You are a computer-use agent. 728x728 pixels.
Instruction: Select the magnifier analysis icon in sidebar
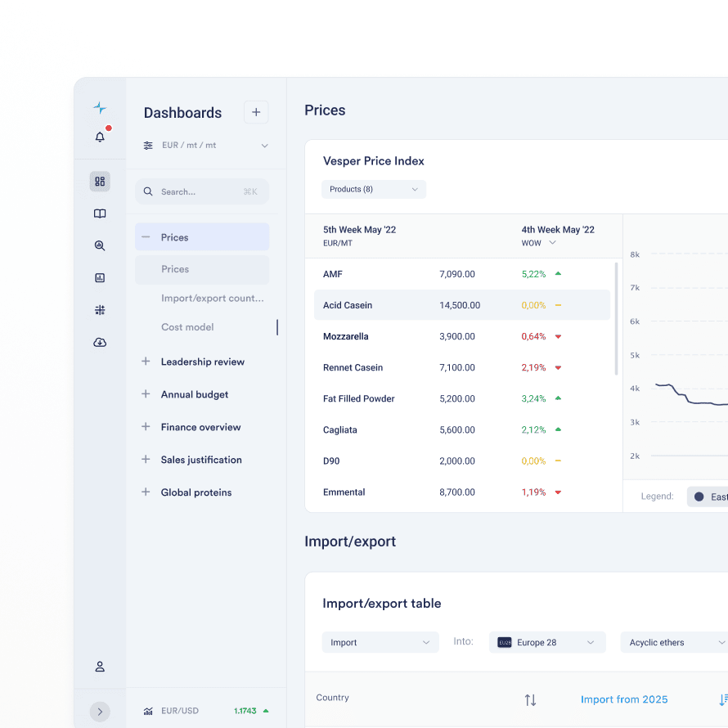(100, 245)
